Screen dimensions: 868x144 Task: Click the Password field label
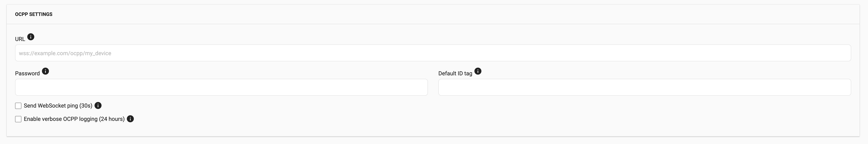27,73
